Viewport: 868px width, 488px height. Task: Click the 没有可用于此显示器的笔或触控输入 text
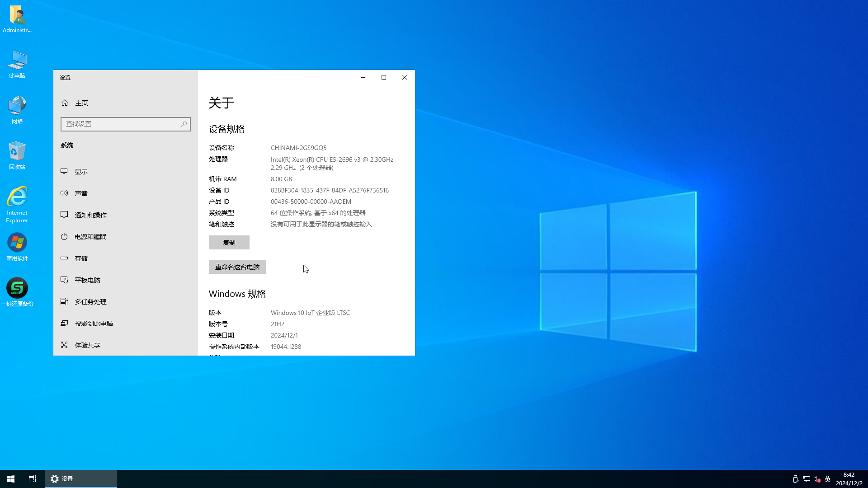[321, 224]
